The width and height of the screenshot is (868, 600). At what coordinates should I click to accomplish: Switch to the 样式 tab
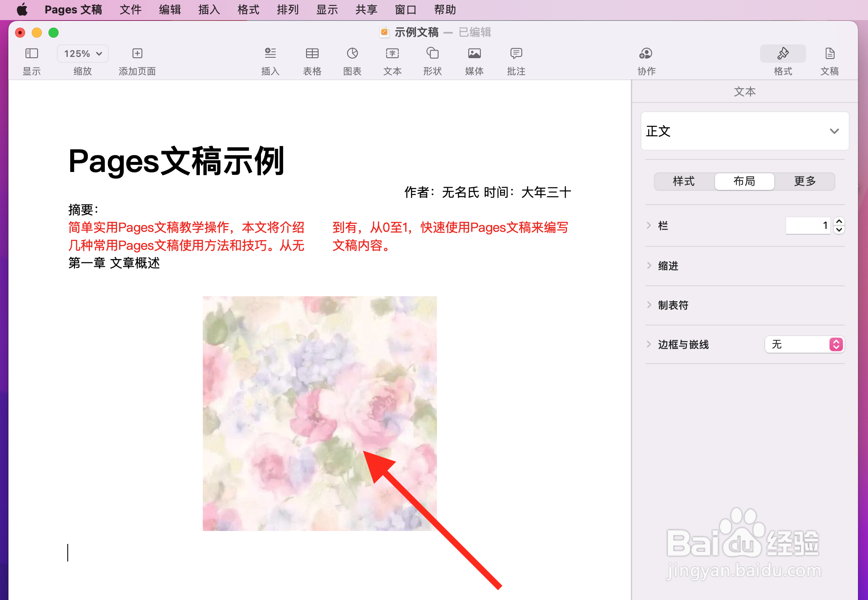(684, 181)
